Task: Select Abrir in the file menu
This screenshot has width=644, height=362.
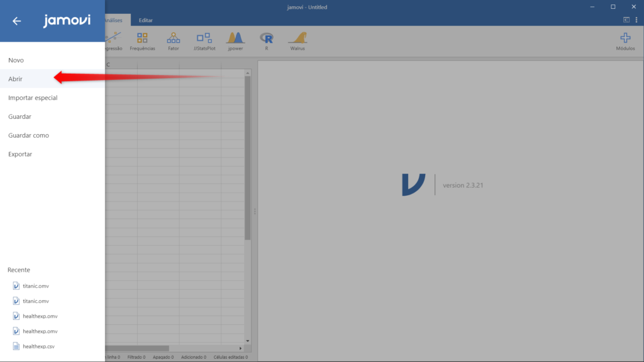Action: [x=53, y=79]
